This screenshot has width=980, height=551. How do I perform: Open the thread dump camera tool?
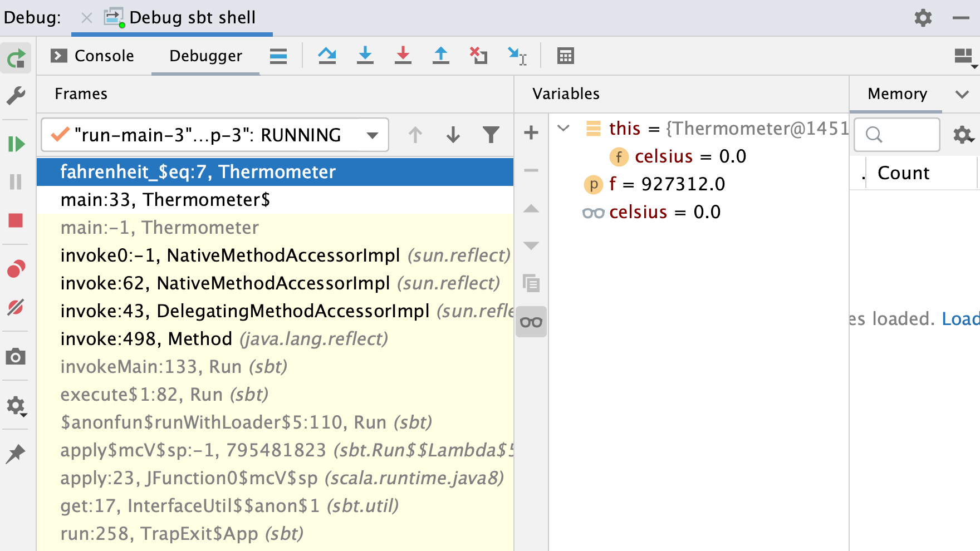click(17, 357)
